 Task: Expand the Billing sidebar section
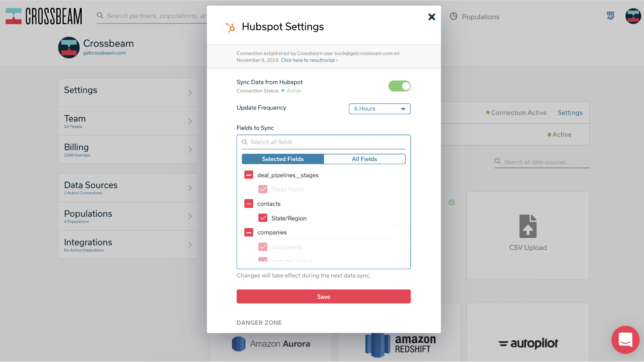[128, 150]
